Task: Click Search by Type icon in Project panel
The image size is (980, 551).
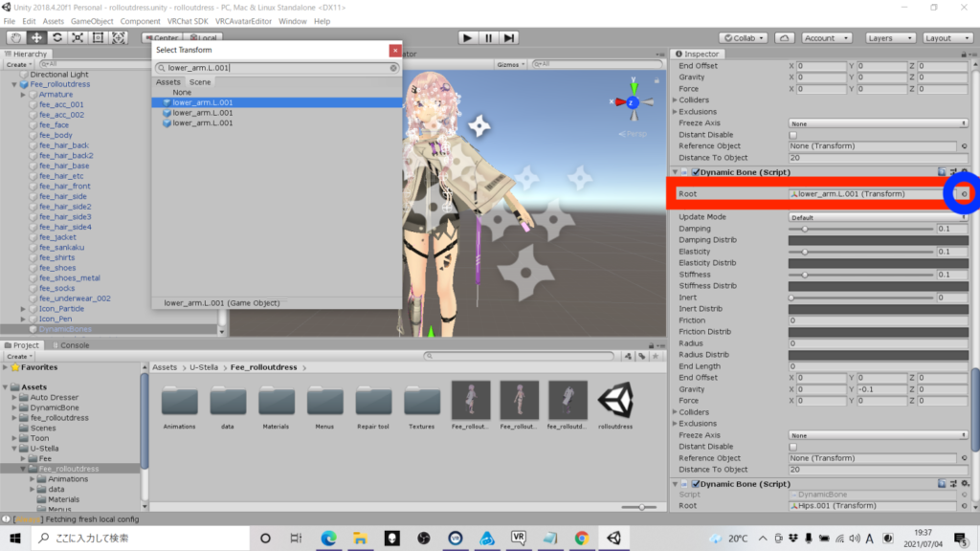Action: (628, 356)
